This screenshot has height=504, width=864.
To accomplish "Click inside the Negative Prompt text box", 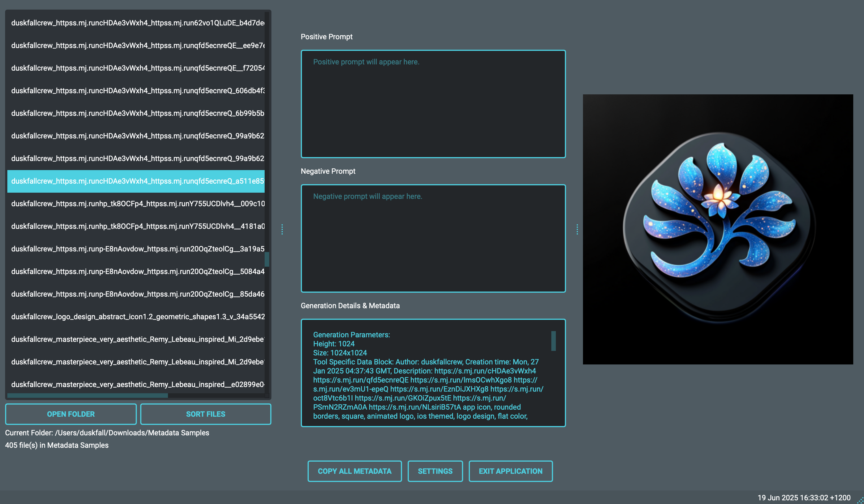I will 433,238.
